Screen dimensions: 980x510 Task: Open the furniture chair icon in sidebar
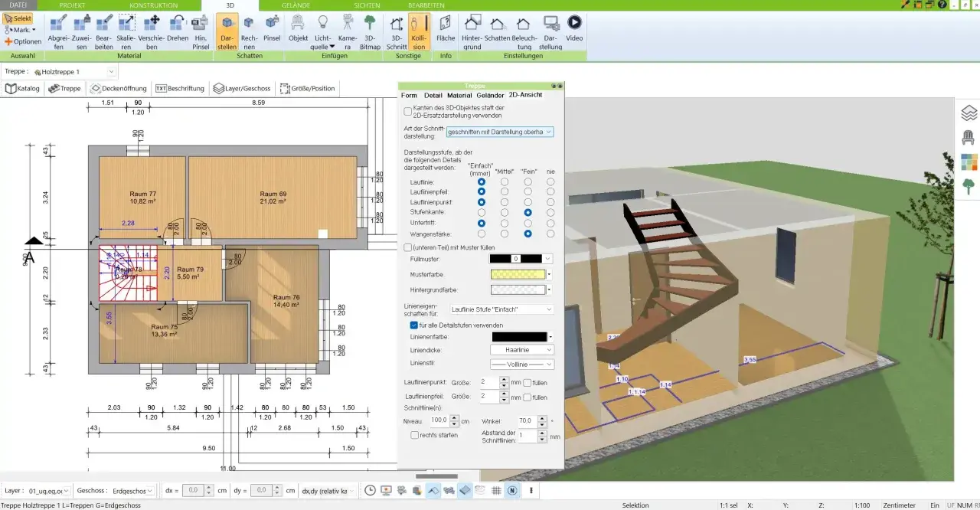[969, 138]
